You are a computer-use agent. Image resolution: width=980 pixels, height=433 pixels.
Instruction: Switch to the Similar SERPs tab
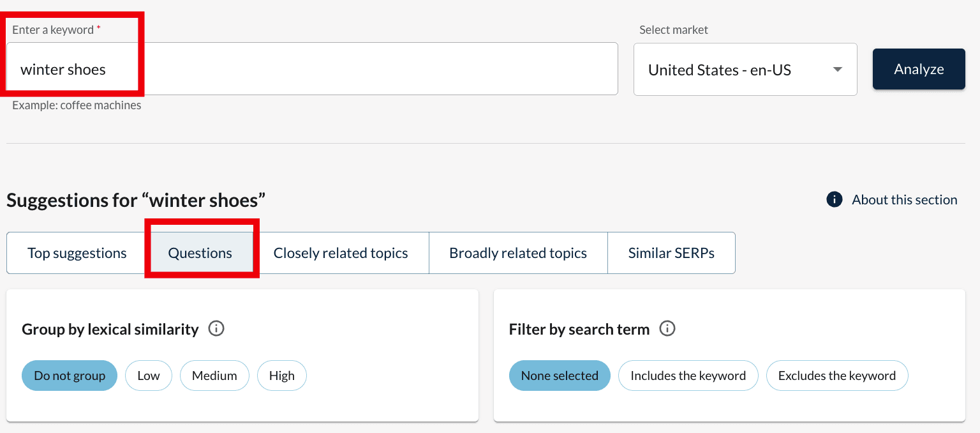pos(671,252)
